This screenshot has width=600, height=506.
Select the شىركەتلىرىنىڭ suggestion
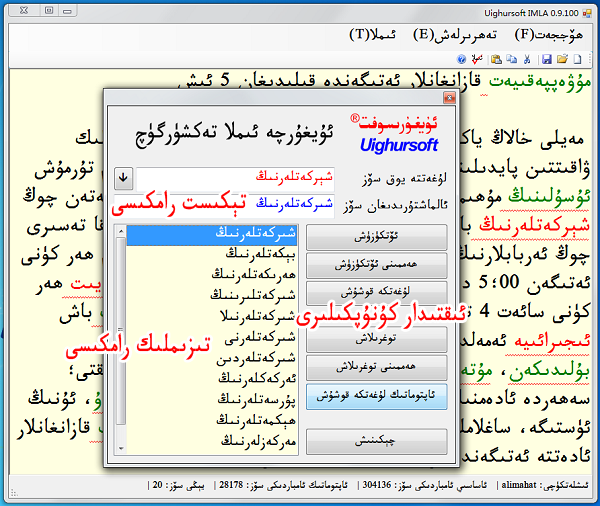212,295
